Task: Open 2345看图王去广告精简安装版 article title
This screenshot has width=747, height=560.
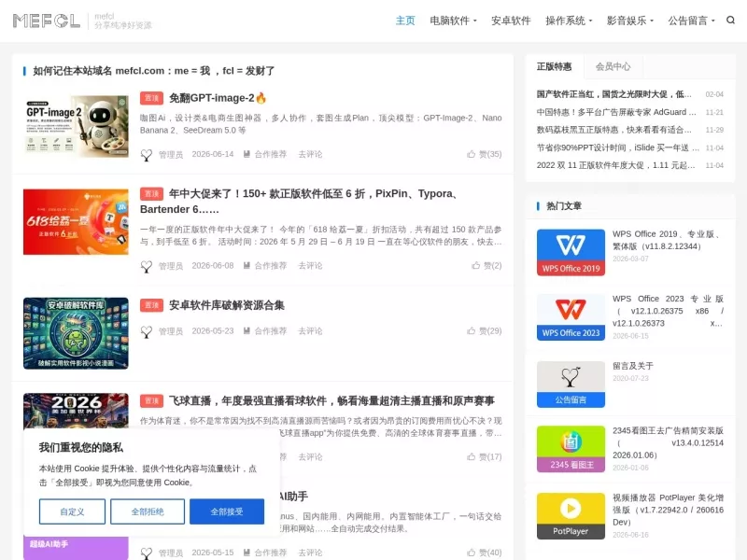Action: 668,442
